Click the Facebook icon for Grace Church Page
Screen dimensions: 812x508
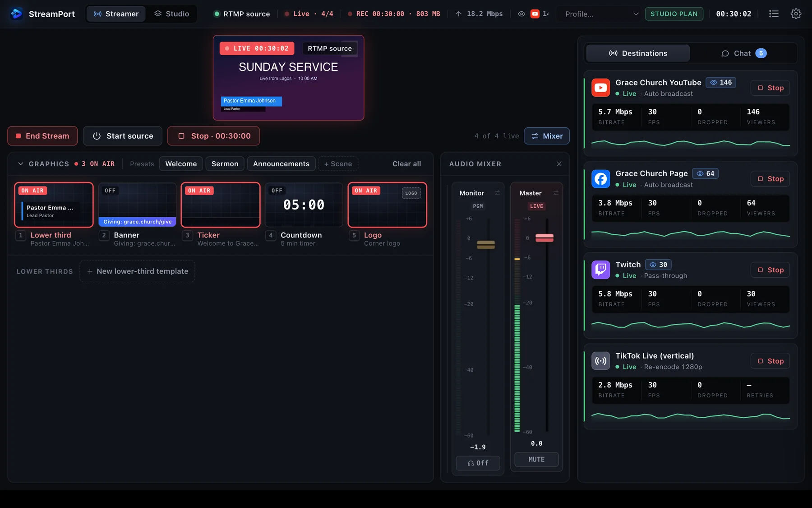tap(601, 179)
